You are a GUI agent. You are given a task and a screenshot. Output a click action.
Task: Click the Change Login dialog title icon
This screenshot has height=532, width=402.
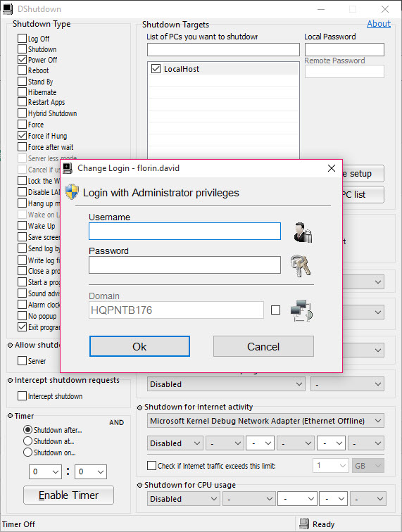tap(68, 168)
